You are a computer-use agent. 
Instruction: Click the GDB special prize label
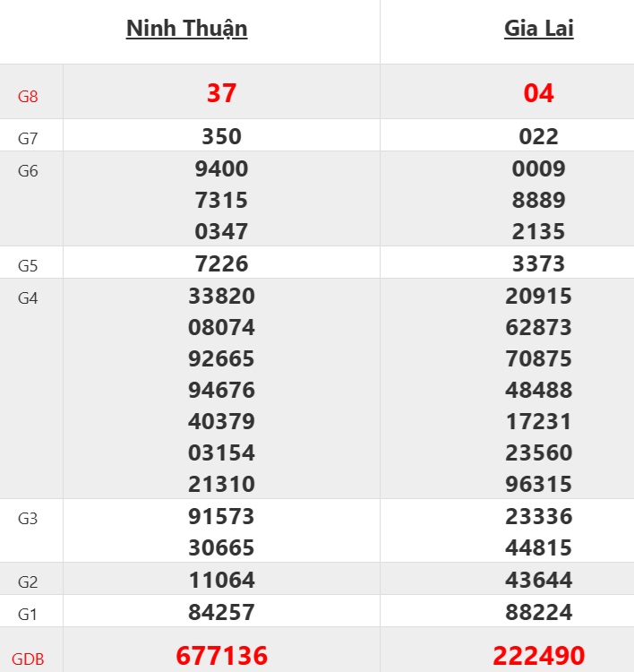pyautogui.click(x=28, y=659)
